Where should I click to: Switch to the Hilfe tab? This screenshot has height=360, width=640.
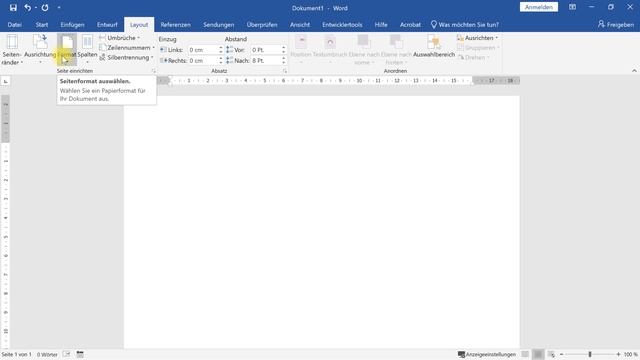pyautogui.click(x=381, y=24)
